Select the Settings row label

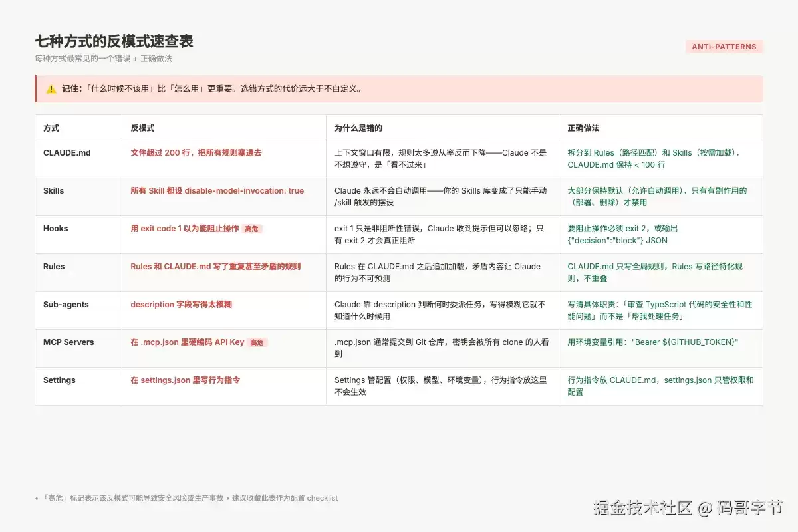(x=60, y=380)
